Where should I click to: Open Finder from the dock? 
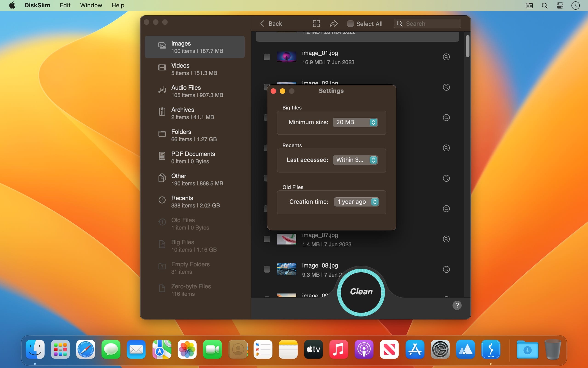(x=35, y=349)
